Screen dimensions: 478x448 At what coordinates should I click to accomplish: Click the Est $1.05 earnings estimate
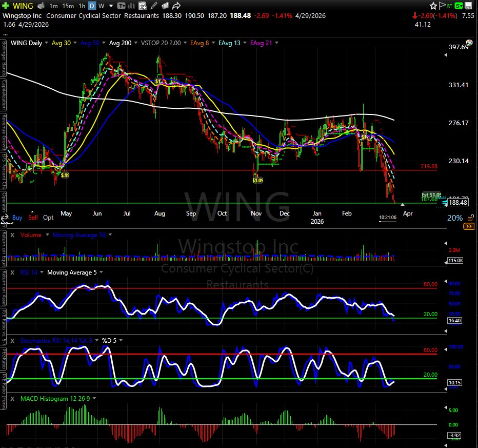(431, 194)
